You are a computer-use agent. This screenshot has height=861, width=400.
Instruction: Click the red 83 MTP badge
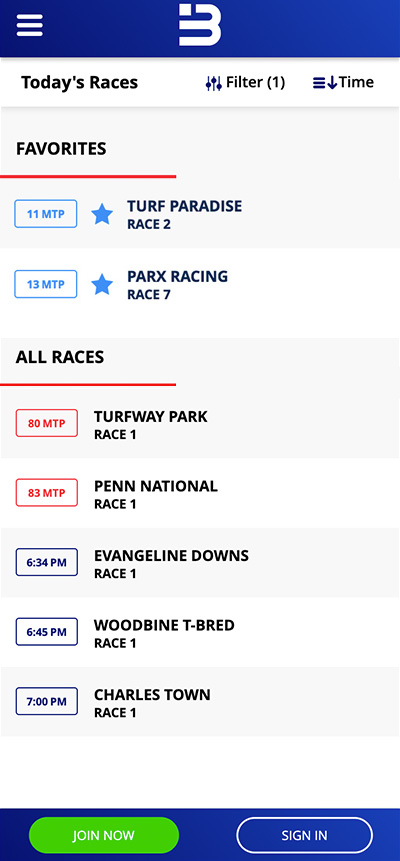pyautogui.click(x=47, y=493)
